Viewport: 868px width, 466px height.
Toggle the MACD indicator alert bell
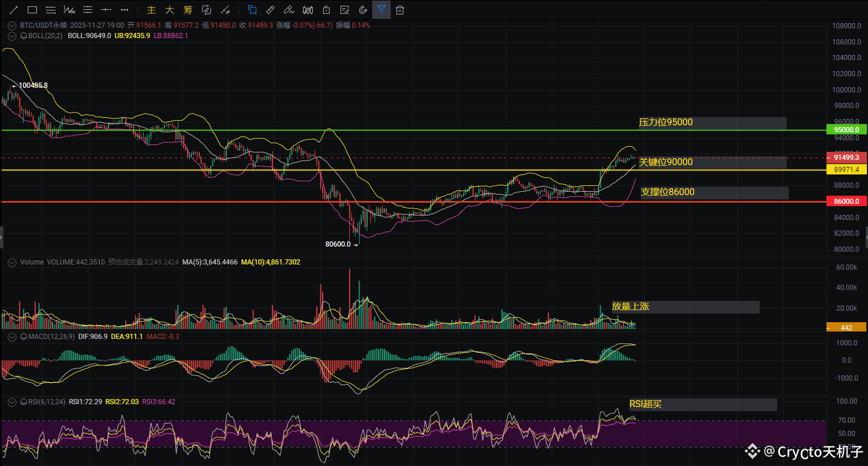pyautogui.click(x=23, y=336)
